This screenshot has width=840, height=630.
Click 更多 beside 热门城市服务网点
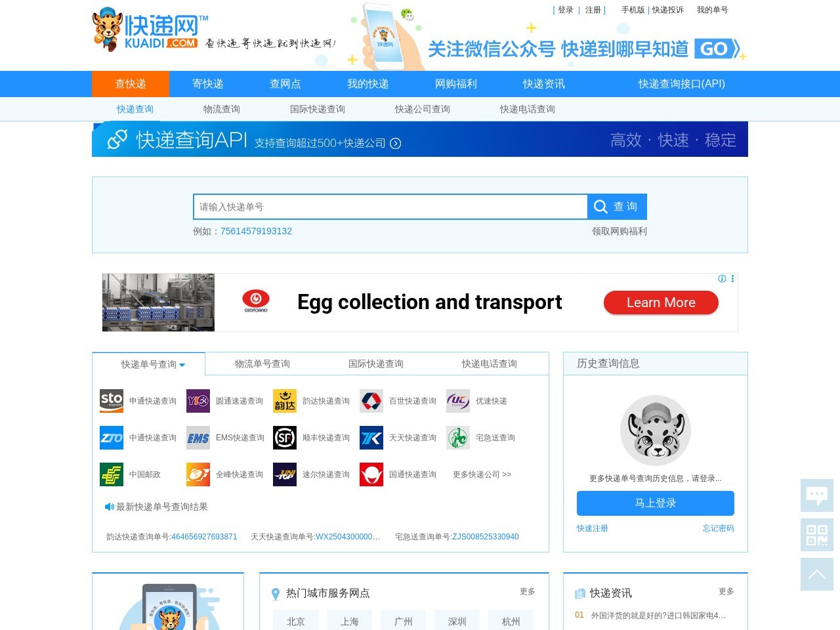click(x=528, y=591)
